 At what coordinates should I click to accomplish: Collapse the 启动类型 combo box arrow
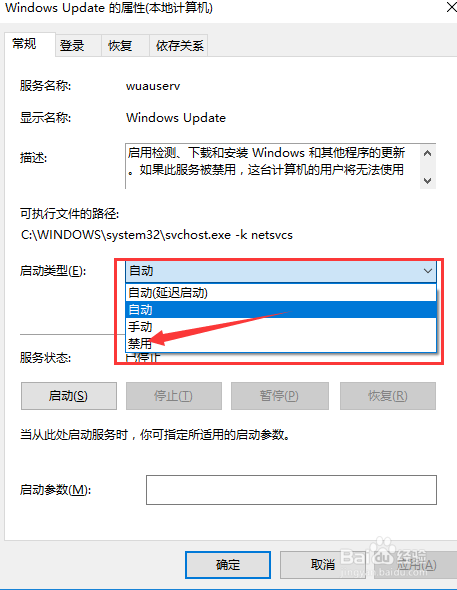(428, 271)
